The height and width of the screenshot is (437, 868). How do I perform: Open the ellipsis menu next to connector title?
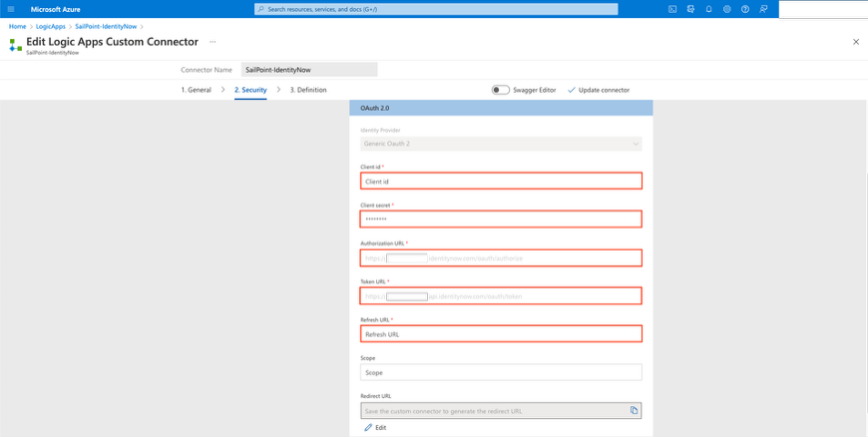(x=213, y=42)
